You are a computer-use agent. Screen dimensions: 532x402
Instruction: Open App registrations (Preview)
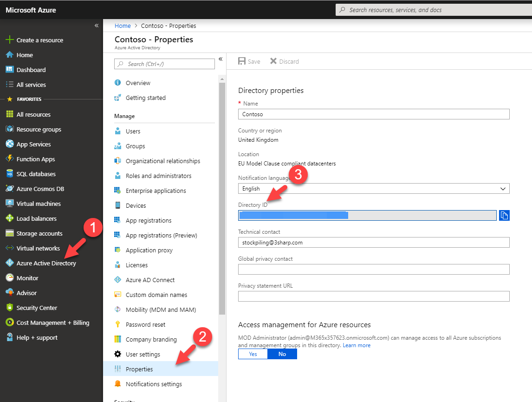[161, 235]
